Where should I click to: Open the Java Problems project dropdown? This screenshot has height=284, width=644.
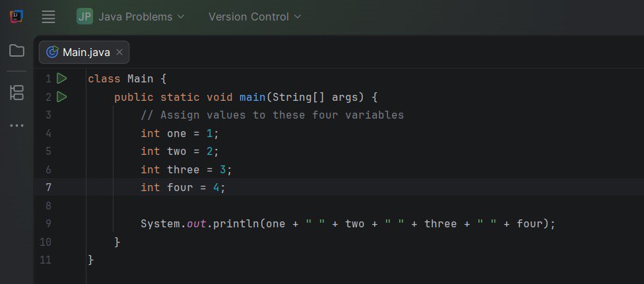tap(141, 17)
